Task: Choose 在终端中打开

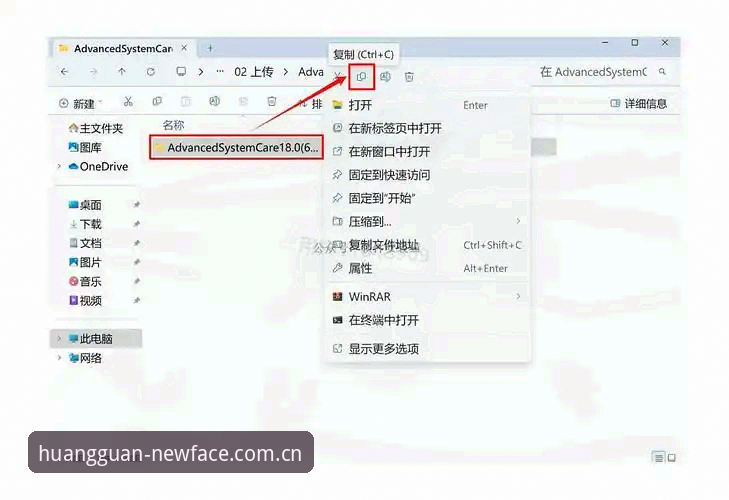Action: pyautogui.click(x=427, y=320)
